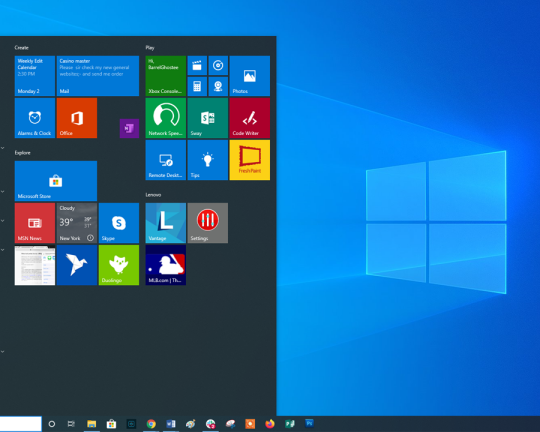The height and width of the screenshot is (432, 540).
Task: Open the MLB.com tile
Action: [166, 265]
